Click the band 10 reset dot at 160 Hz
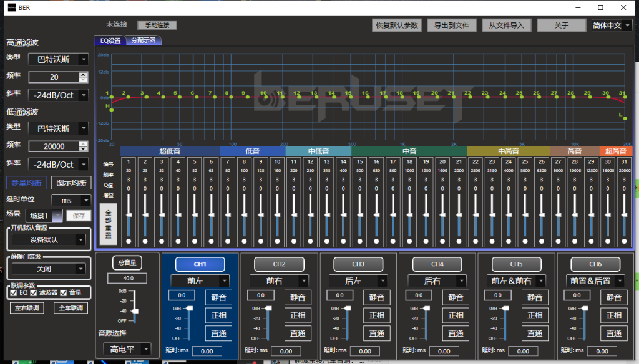 click(x=278, y=241)
